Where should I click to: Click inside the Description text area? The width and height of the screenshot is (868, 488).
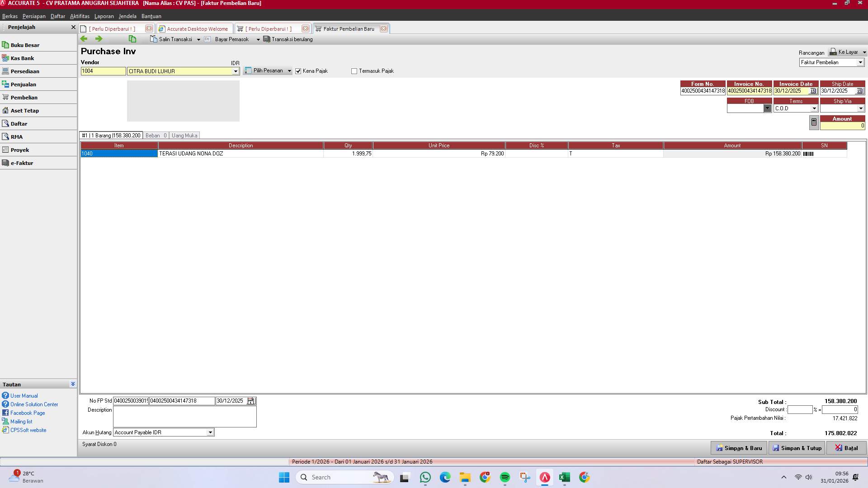(184, 416)
